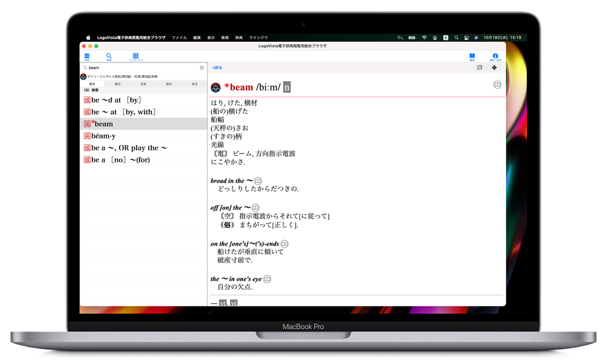Click the definition line にこやかさ
607x364 pixels.
(228, 162)
